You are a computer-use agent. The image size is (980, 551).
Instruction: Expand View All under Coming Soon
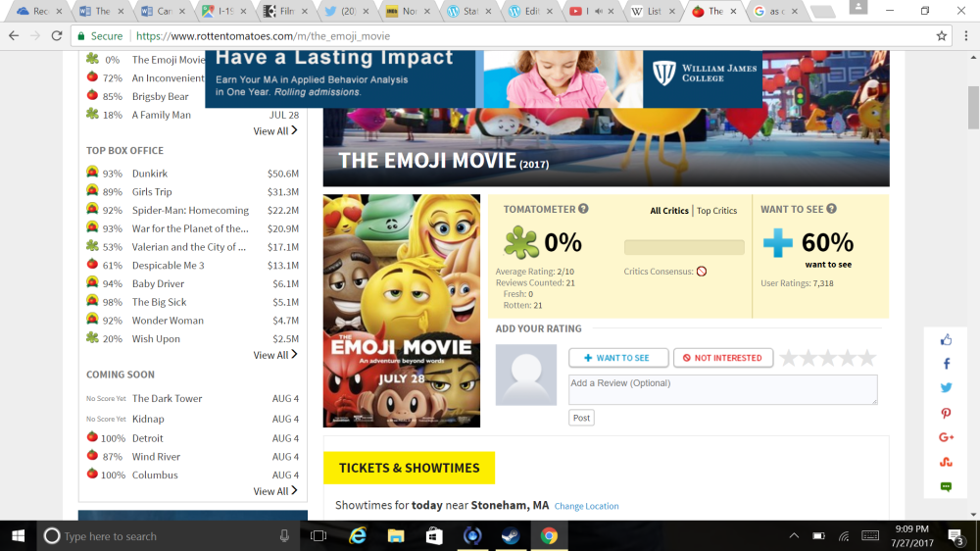[274, 491]
